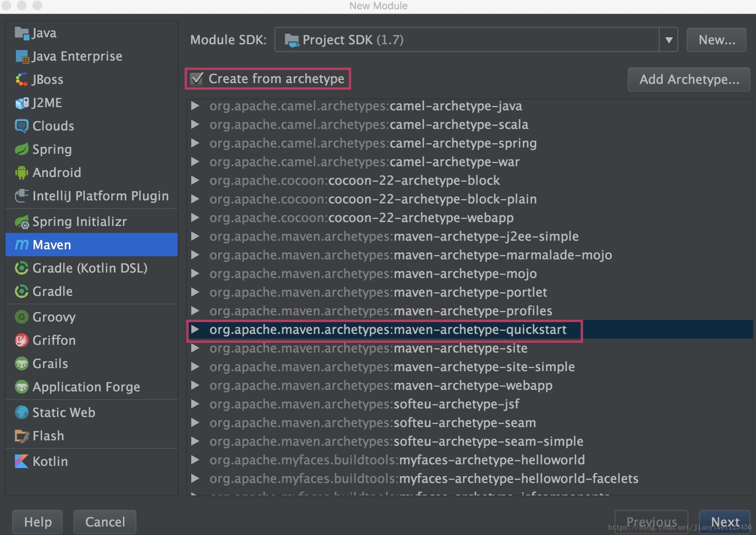
Task: Select Static Web project type
Action: [x=92, y=413]
